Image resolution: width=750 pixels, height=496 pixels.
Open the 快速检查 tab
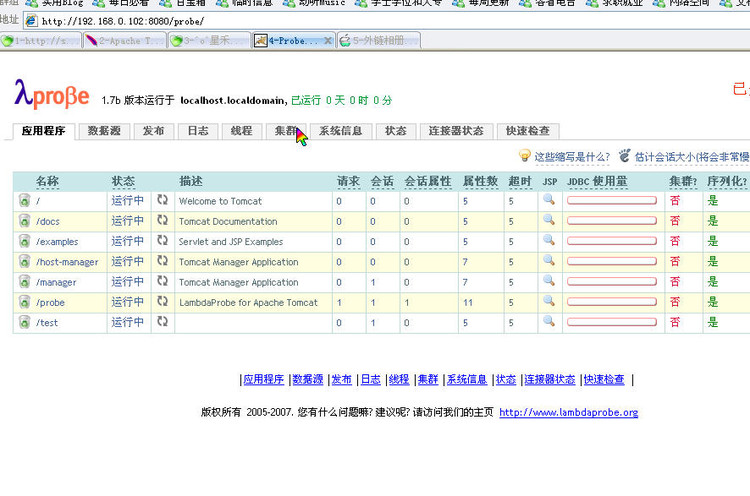pyautogui.click(x=528, y=131)
